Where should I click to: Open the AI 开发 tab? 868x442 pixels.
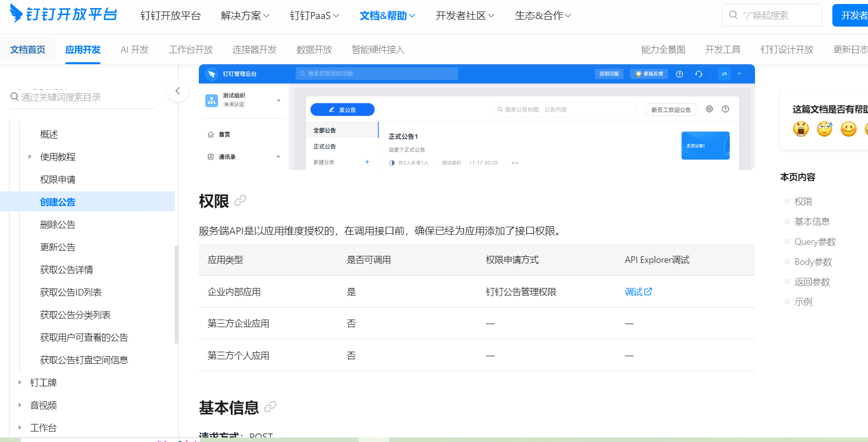coord(135,49)
